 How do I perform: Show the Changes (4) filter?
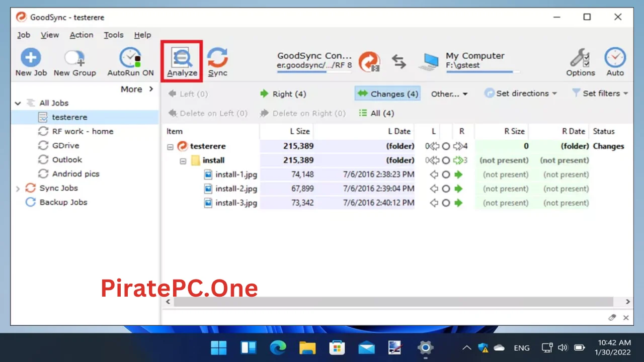click(x=388, y=94)
